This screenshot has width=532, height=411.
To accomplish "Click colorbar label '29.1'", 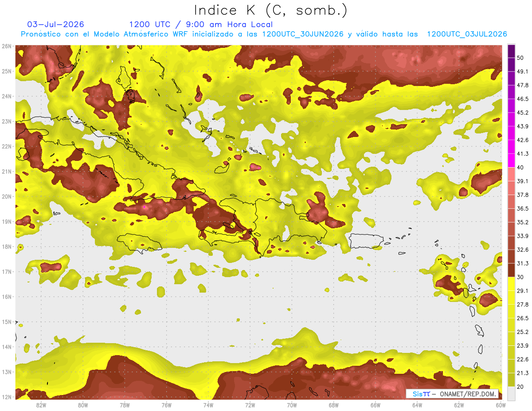I will [x=523, y=290].
